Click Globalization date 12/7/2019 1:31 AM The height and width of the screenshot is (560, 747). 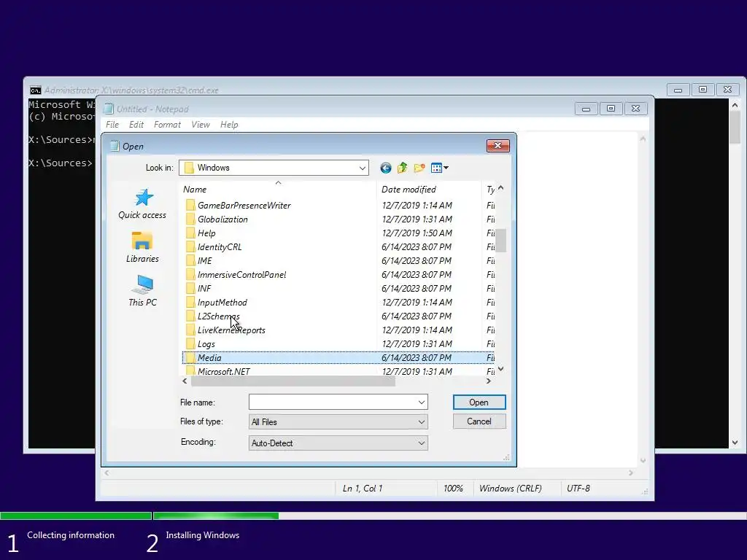tap(417, 219)
